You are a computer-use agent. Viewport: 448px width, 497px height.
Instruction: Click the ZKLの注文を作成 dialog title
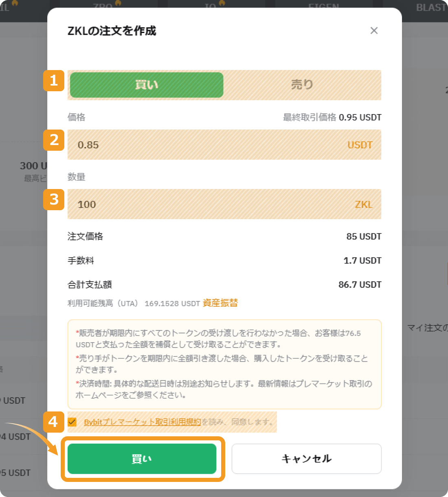click(x=112, y=31)
